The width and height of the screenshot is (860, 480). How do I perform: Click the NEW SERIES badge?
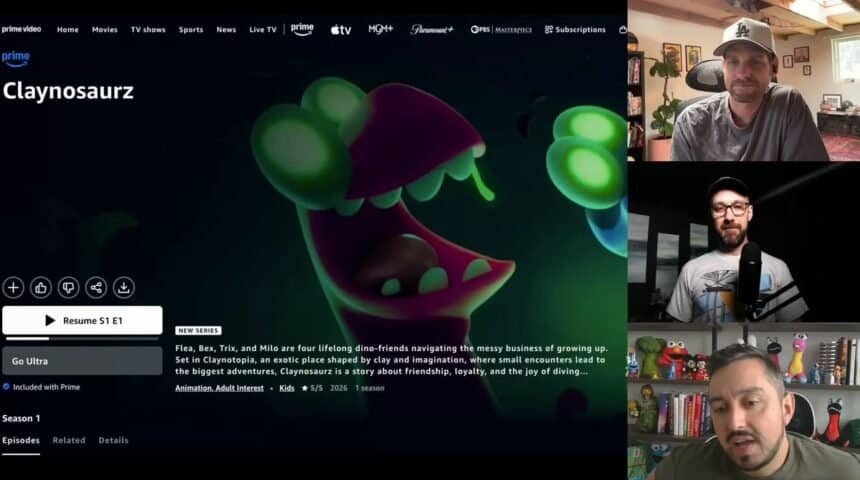pyautogui.click(x=199, y=331)
